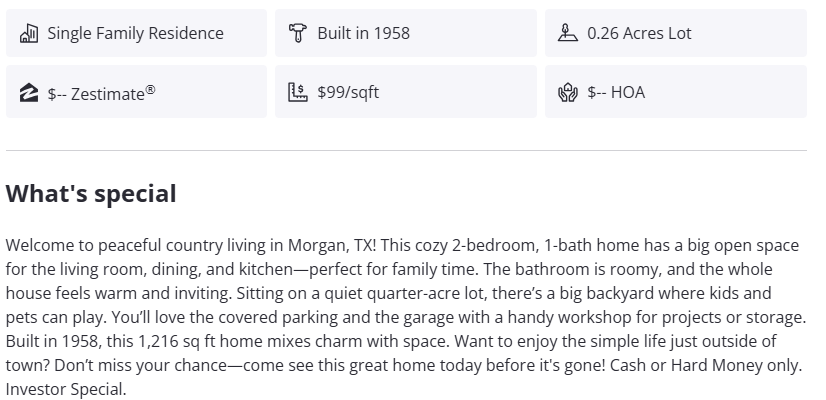The image size is (826, 400).
Task: Click the What's special heading
Action: 91,194
